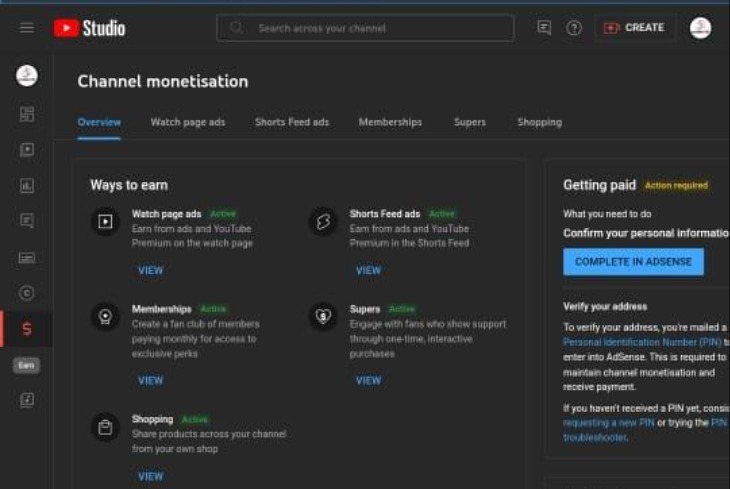Select the Earn dollar icon in sidebar
The width and height of the screenshot is (730, 489).
27,329
